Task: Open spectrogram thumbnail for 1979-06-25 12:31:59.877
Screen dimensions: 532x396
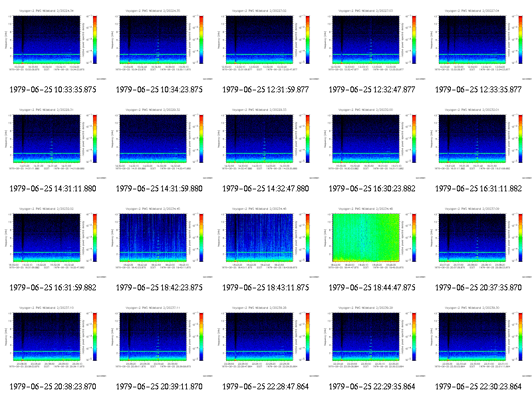Action: [265, 44]
